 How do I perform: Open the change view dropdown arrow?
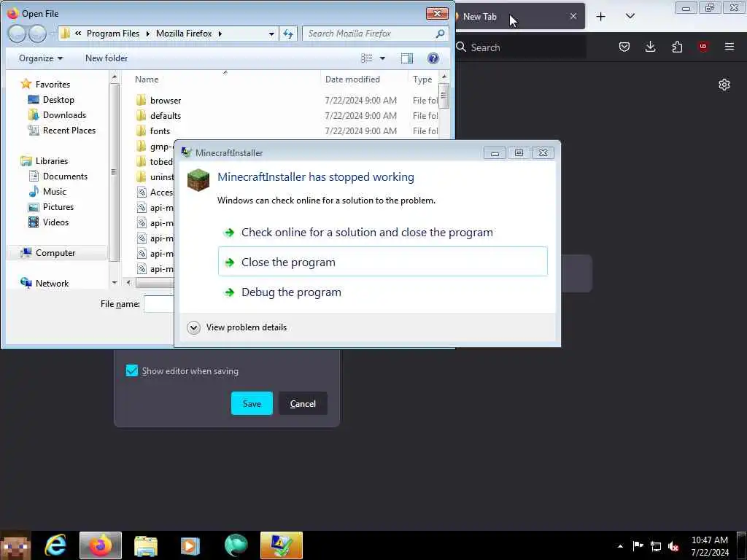382,58
